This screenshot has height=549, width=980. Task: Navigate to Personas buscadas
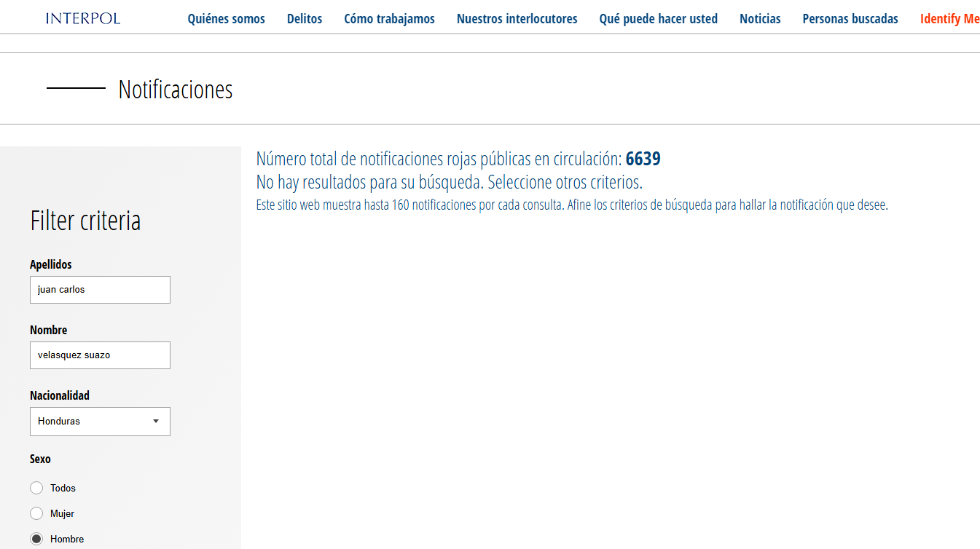850,19
